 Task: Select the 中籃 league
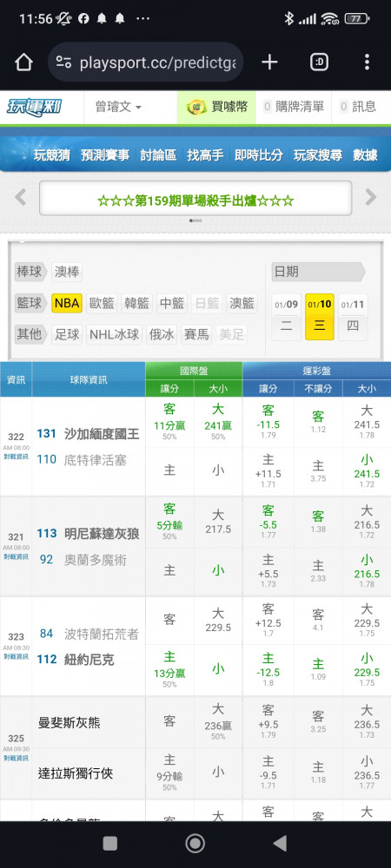click(172, 303)
